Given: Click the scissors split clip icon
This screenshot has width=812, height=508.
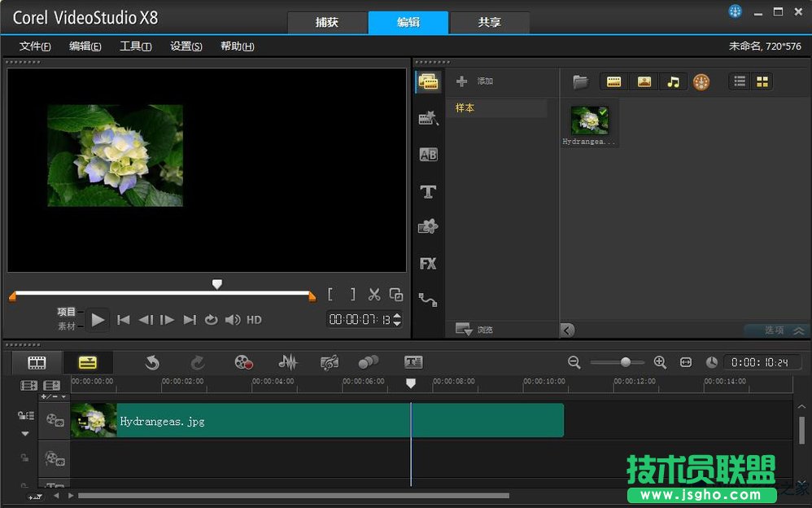Looking at the screenshot, I should pyautogui.click(x=374, y=295).
